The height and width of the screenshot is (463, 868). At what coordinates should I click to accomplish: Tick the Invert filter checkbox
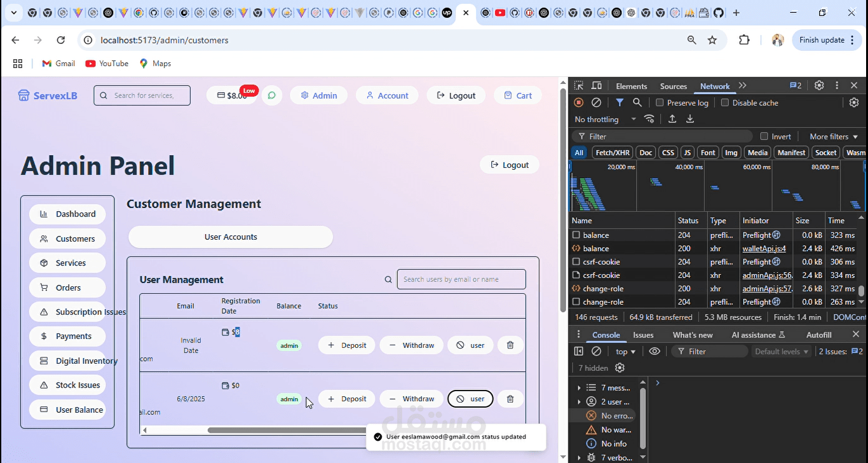[x=764, y=136]
